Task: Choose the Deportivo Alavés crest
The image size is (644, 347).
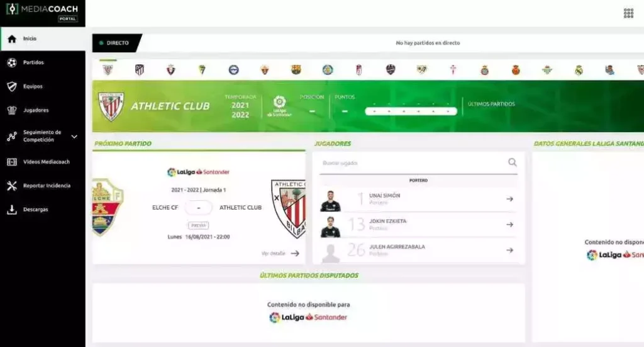Action: (234, 70)
